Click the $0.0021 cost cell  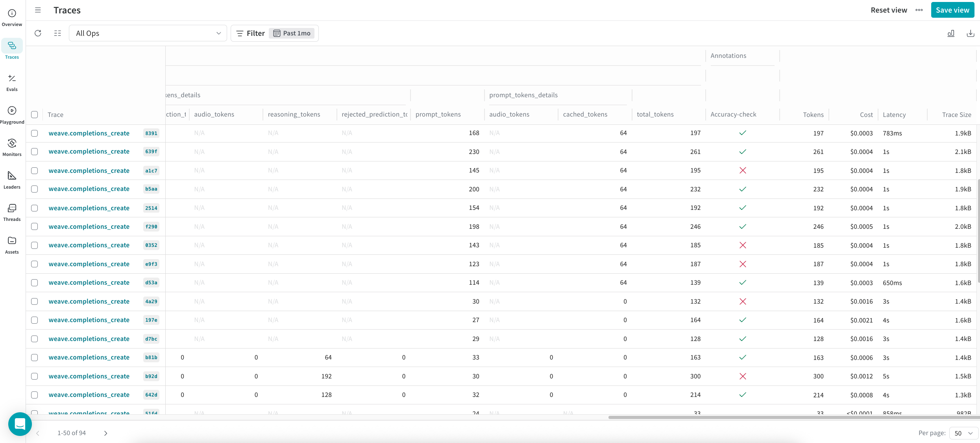tap(861, 320)
